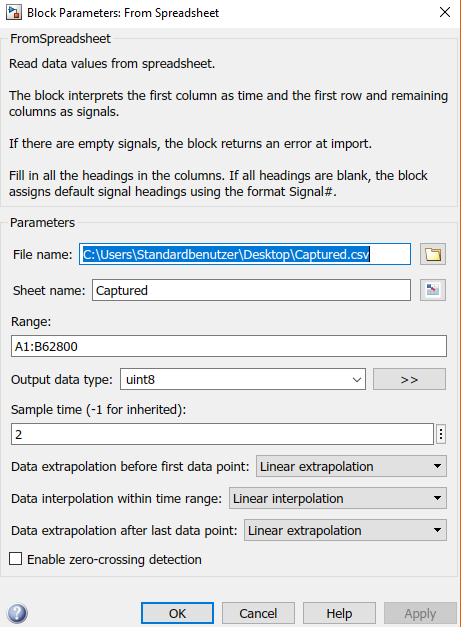This screenshot has width=461, height=627.
Task: Enable zero-crossing detection checkbox
Action: pos(16,559)
